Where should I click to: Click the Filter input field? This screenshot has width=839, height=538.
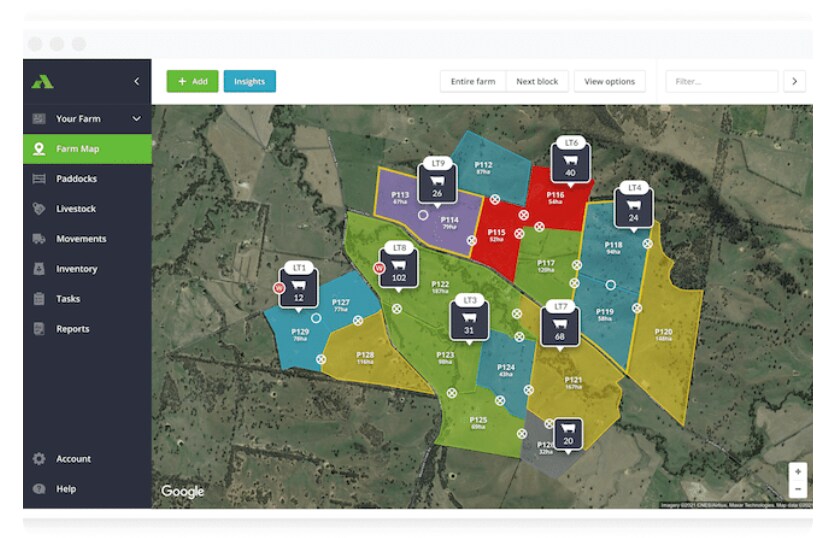(x=721, y=82)
